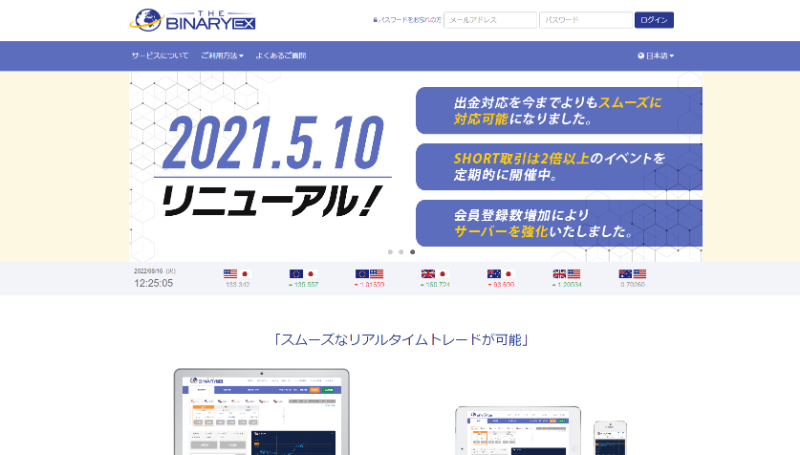
Task: Click the スムーズなリアルタイムトレードが可能 heading
Action: coord(400,340)
